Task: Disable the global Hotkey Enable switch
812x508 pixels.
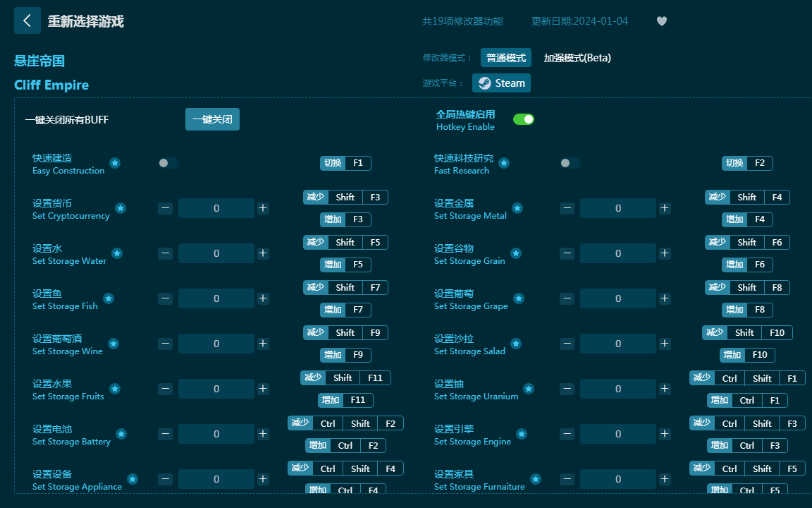Action: (x=523, y=119)
